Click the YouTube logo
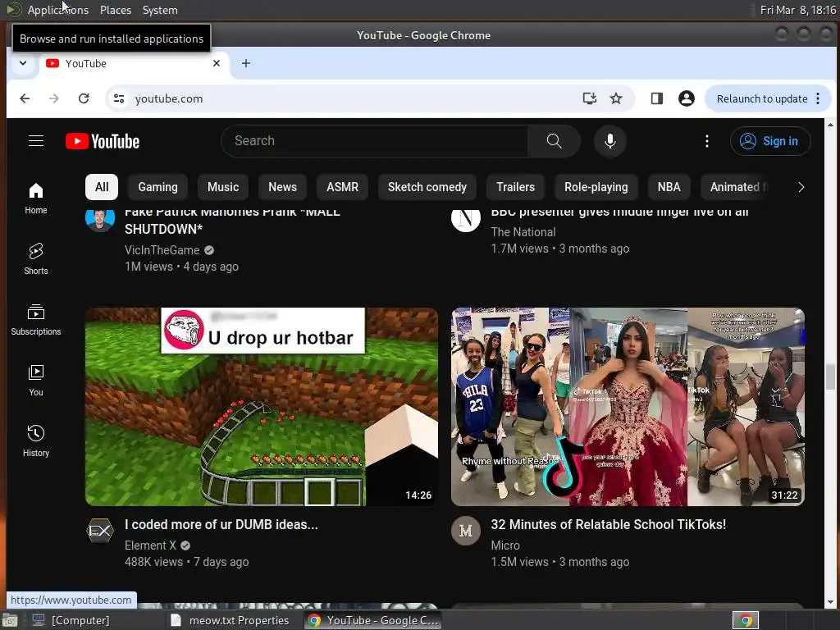 [x=103, y=141]
